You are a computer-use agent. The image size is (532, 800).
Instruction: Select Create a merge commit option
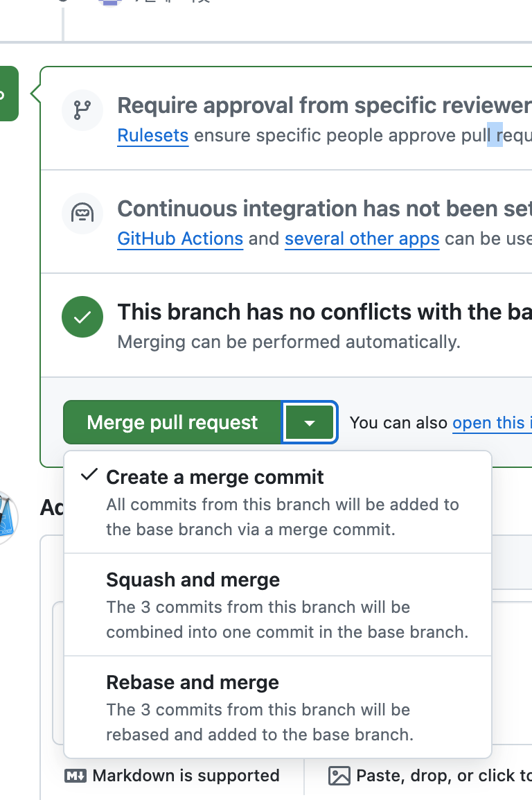coord(278,502)
